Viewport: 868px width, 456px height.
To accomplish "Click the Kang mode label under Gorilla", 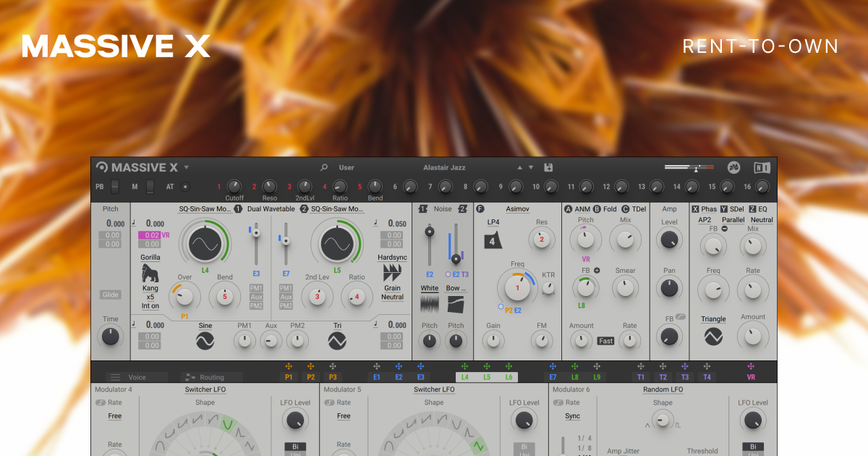I will tap(150, 289).
